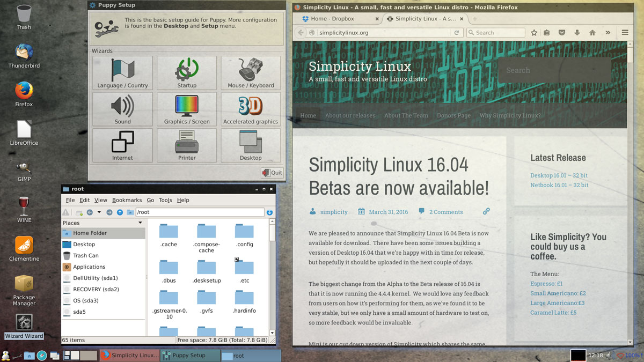Viewport: 644px width, 362px height.
Task: Switch to Puppy Setup on the taskbar
Action: (x=190, y=356)
